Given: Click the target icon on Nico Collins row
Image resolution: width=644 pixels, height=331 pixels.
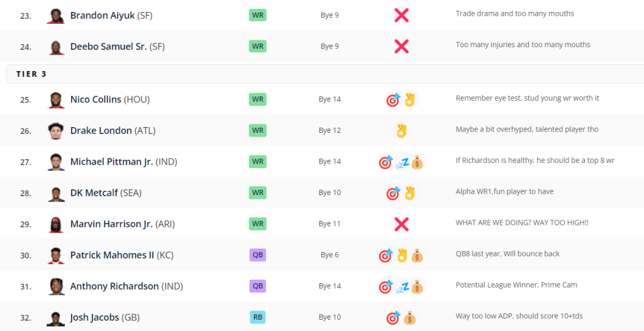Looking at the screenshot, I should [x=394, y=99].
